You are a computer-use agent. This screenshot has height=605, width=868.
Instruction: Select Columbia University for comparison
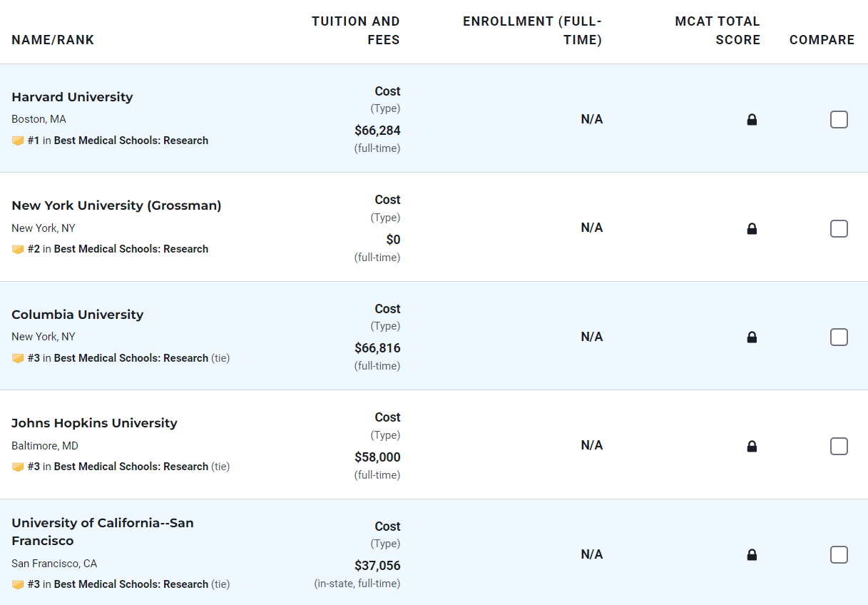(839, 337)
